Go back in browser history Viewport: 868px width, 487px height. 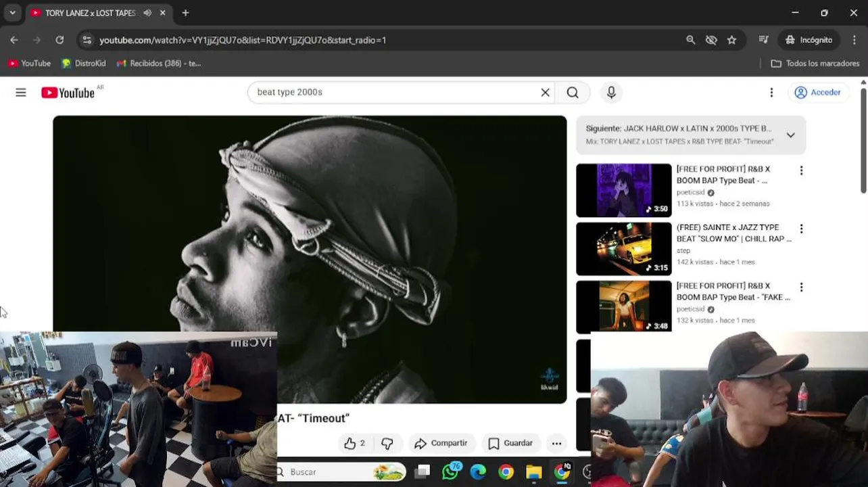14,40
